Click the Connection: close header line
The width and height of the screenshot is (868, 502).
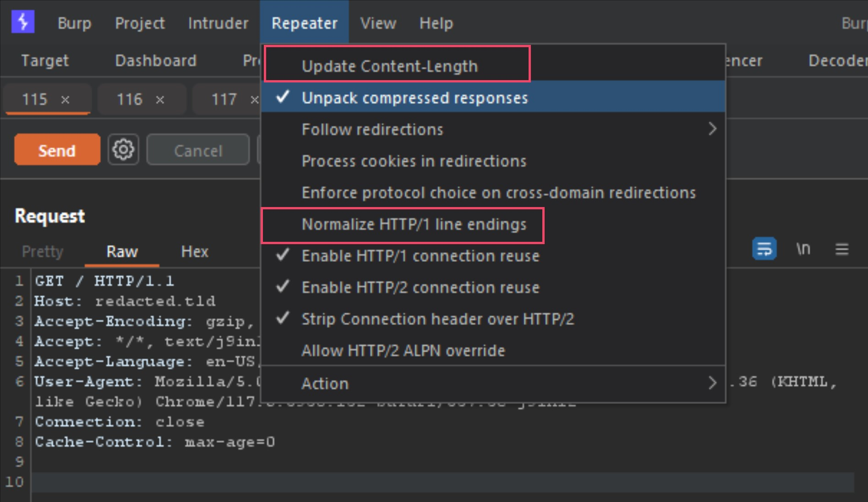click(x=120, y=422)
